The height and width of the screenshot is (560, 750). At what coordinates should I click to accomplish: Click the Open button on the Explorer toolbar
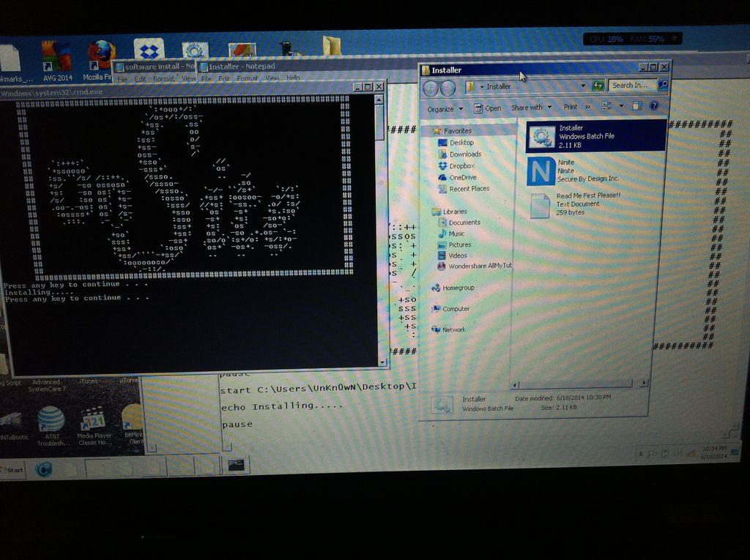click(x=489, y=107)
